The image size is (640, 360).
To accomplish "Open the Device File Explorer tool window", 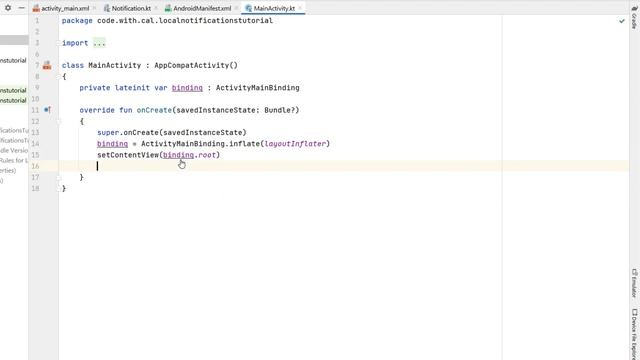I will (635, 334).
